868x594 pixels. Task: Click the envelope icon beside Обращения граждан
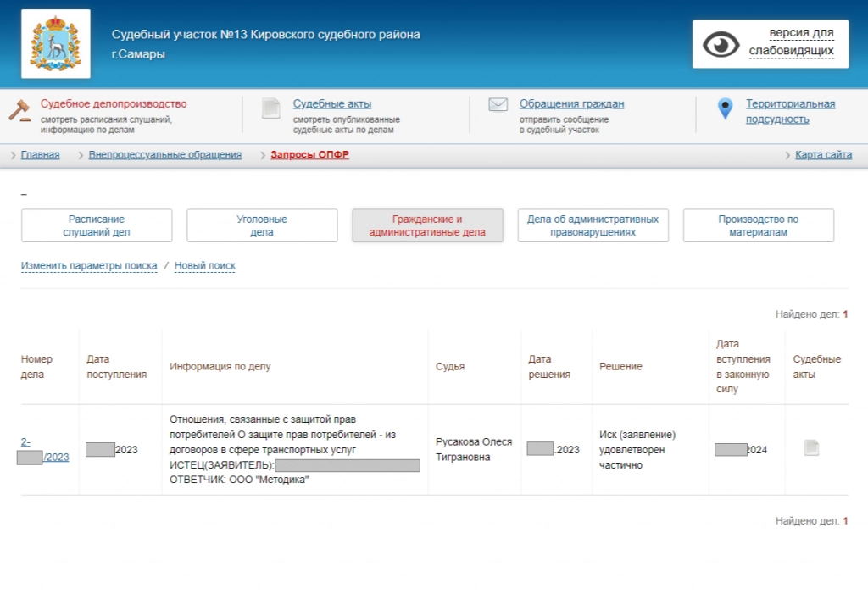click(x=498, y=104)
